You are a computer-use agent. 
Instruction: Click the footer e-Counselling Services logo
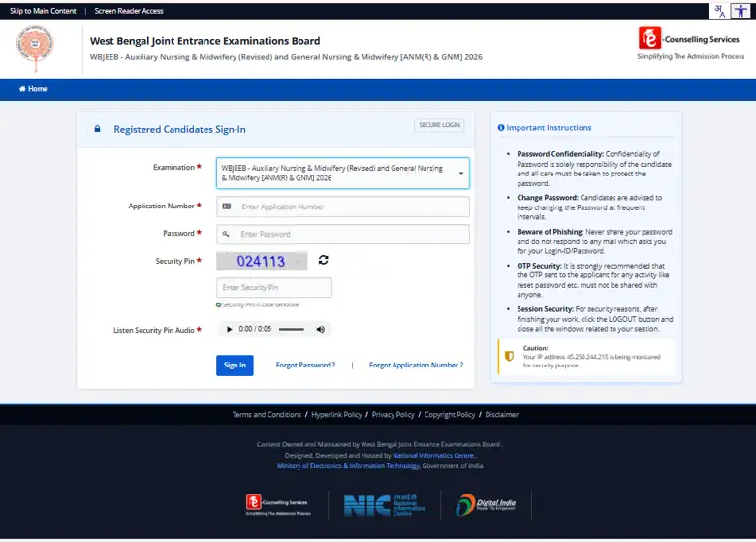pos(278,505)
